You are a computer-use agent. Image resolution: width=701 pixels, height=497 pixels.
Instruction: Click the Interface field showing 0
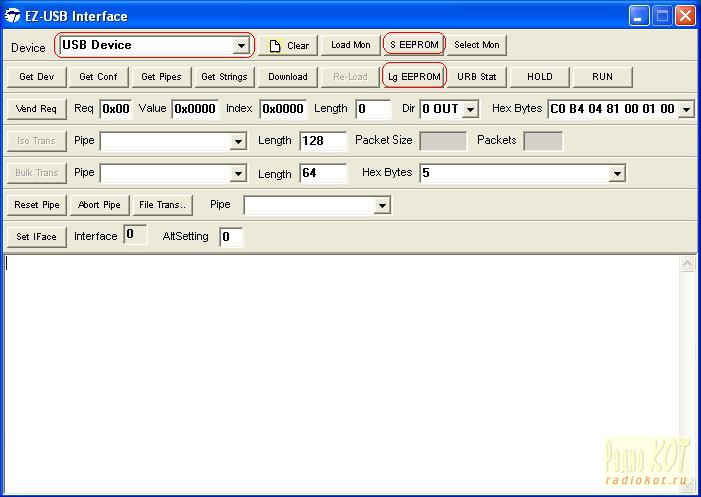135,235
